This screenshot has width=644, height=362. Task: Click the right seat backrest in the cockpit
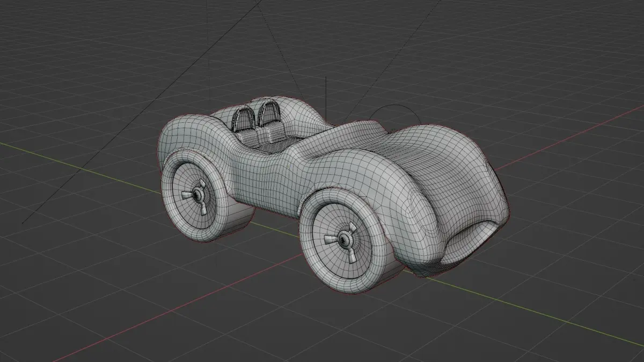coord(268,113)
